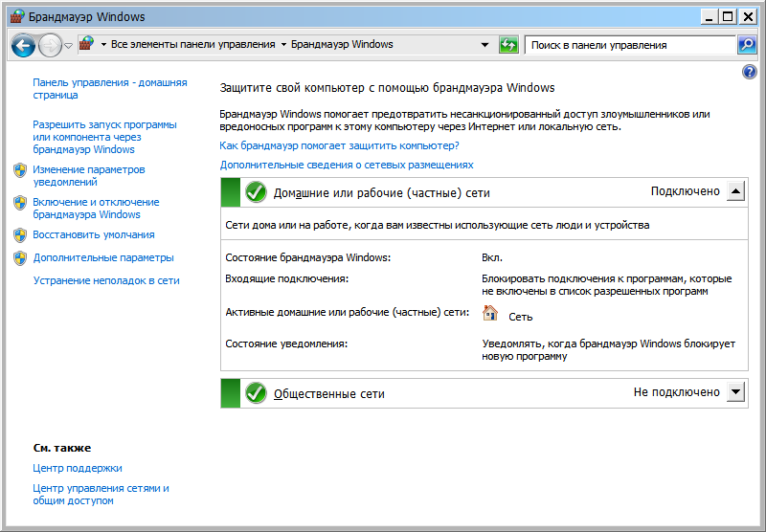Open 'Центр управления сетями и общим доступом' link
Viewport: 766px width, 532px height.
coord(101,495)
